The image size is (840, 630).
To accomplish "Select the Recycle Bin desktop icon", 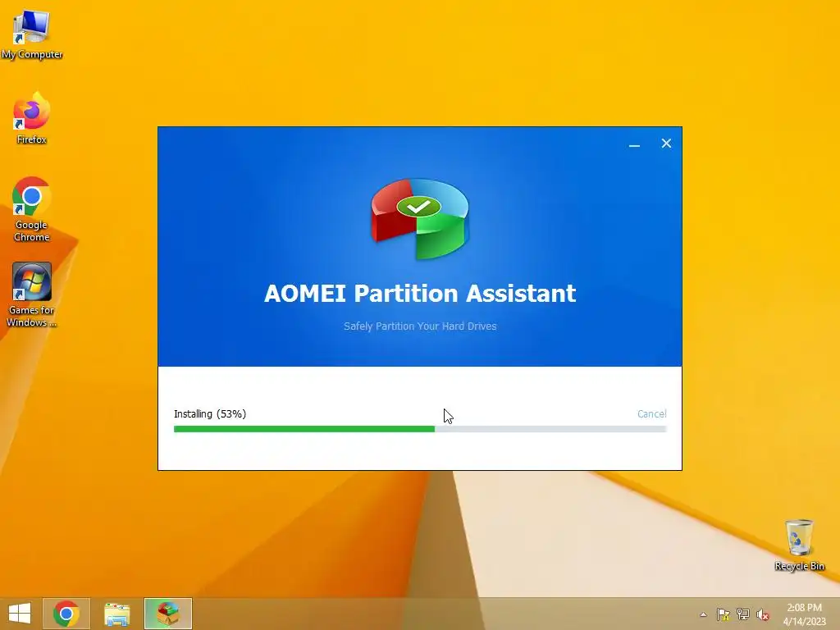I will point(799,545).
